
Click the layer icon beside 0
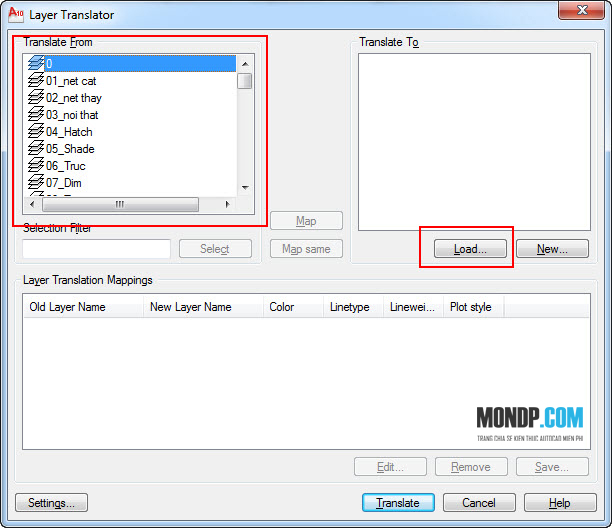(36, 63)
